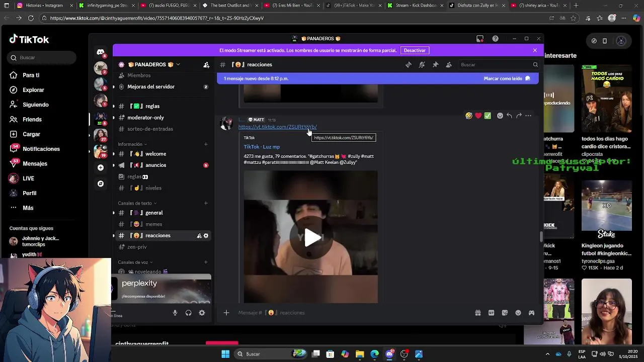Play embedded TikTok video
Screen dimensions: 644x362
[311, 238]
